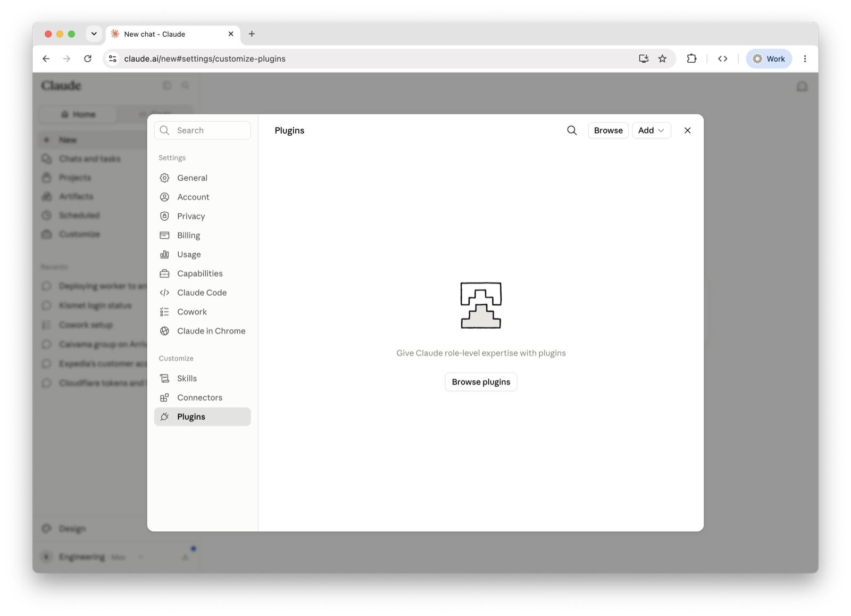
Task: Click the browser address bar URL
Action: tap(205, 59)
